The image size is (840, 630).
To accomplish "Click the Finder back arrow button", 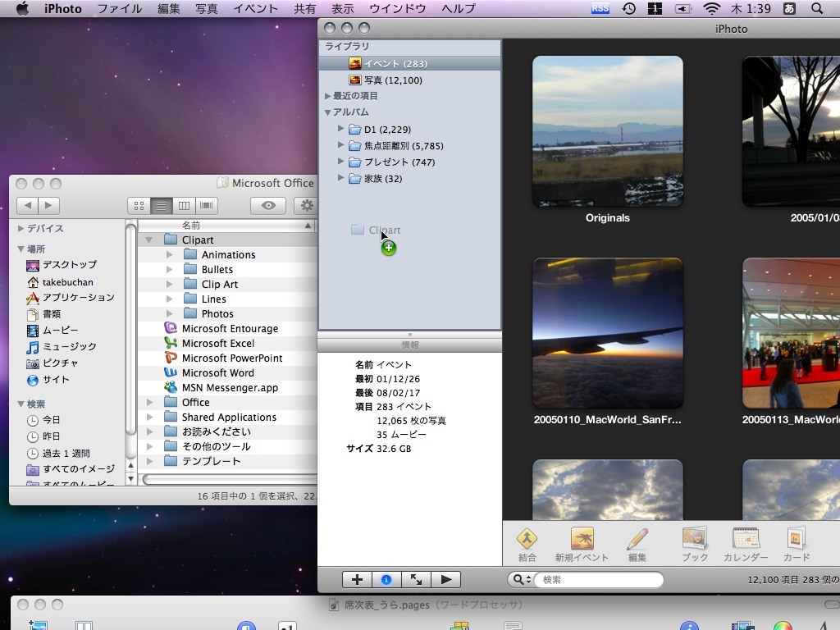I will pos(27,205).
